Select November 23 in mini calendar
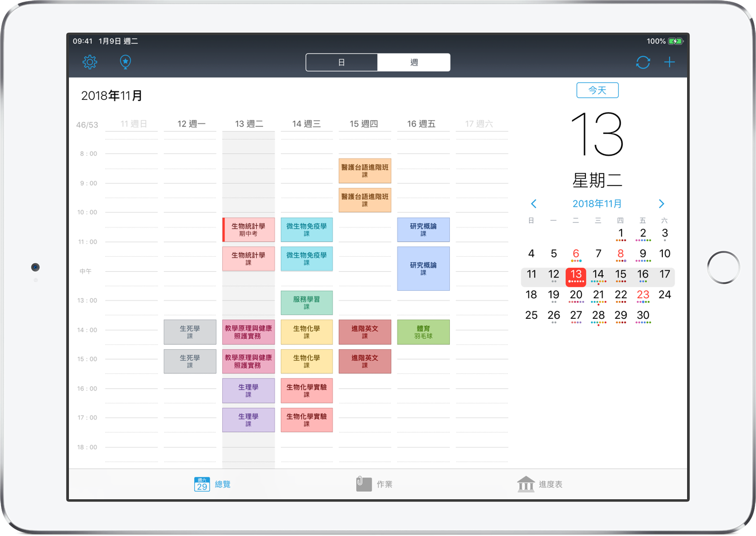The width and height of the screenshot is (756, 536). pyautogui.click(x=643, y=296)
